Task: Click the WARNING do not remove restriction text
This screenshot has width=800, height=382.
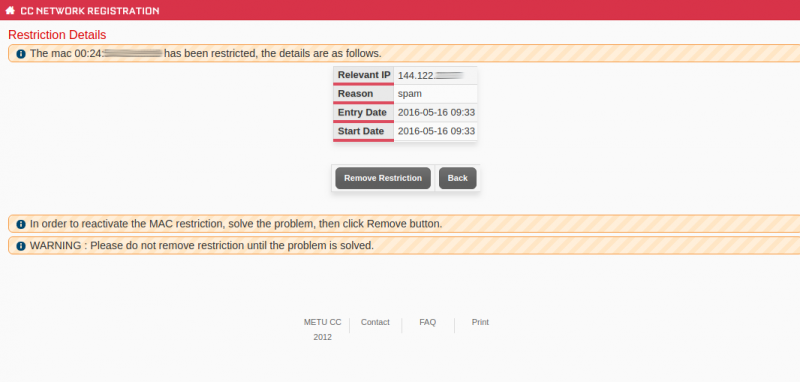Action: pos(202,245)
